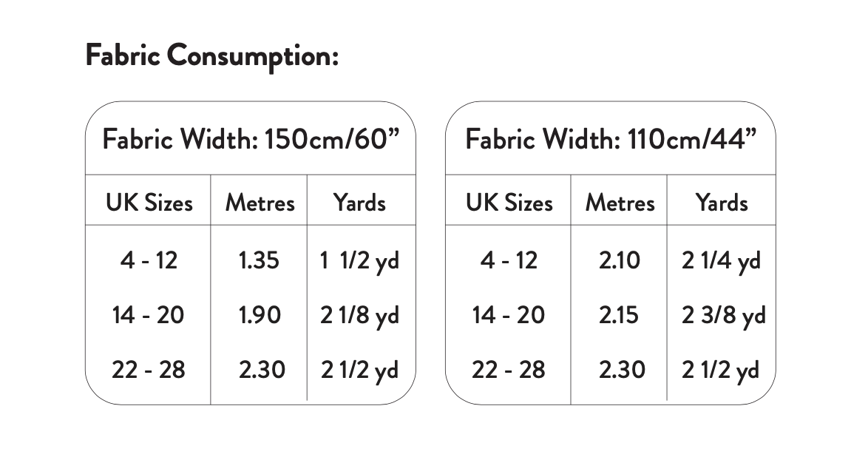Pick size 14 - 20 in the 150cm table

(x=148, y=315)
